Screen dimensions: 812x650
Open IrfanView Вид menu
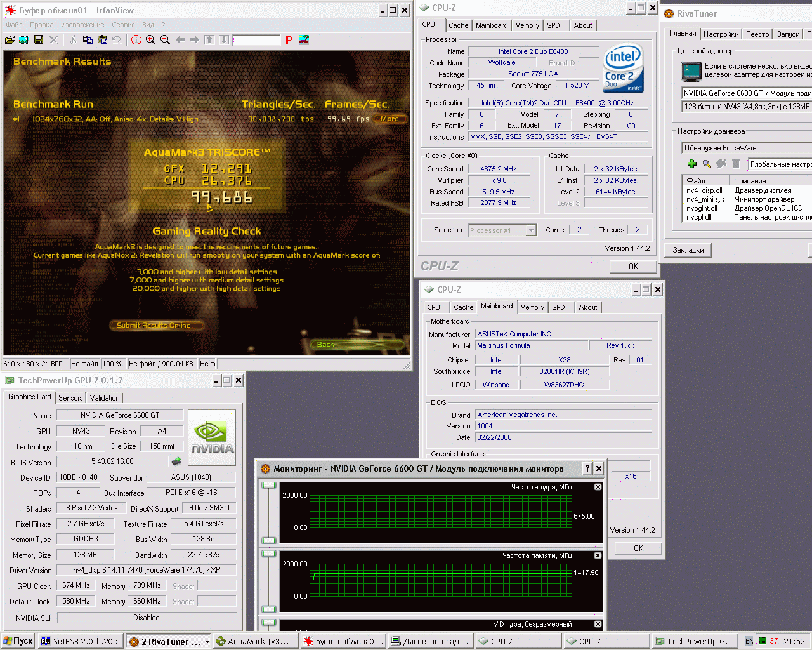click(x=148, y=25)
